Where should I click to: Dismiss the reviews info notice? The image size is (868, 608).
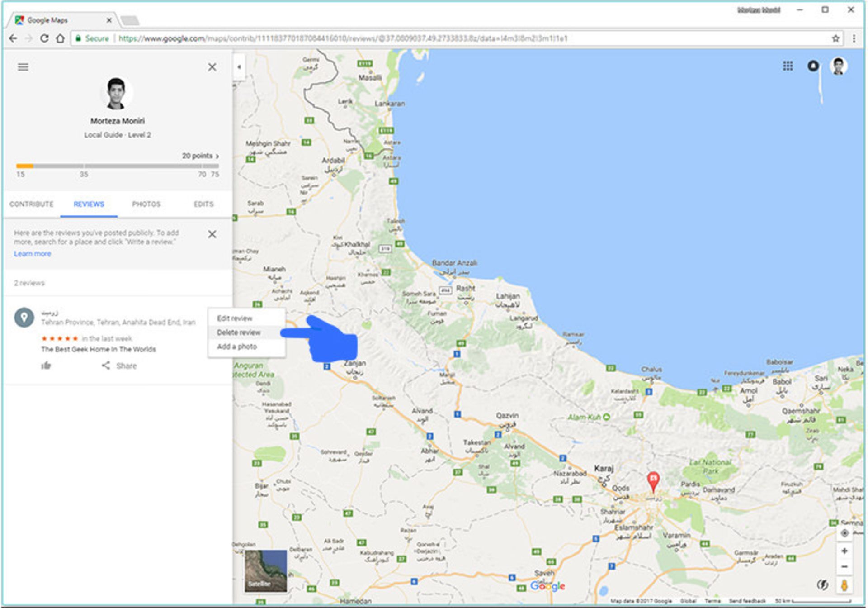[212, 234]
